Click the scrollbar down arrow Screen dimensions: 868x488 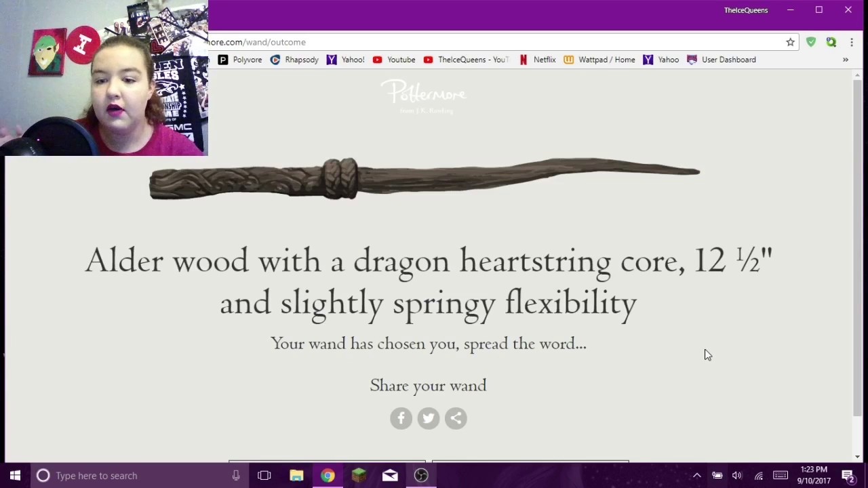pos(858,457)
